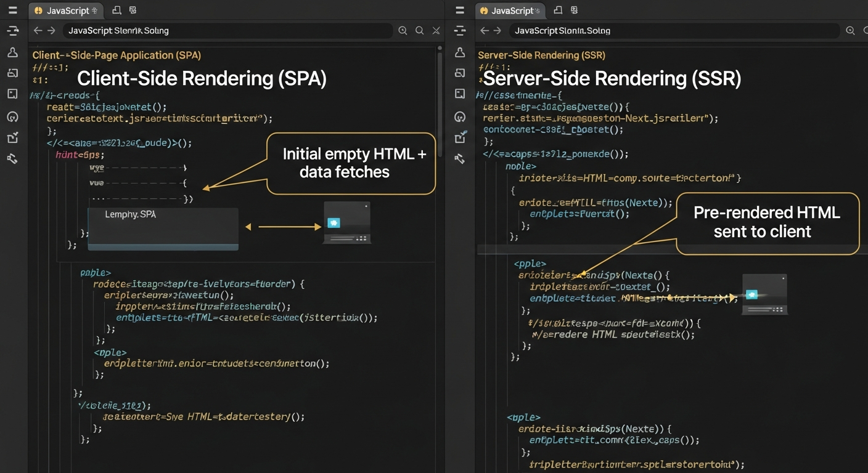This screenshot has height=473, width=868.
Task: Click the stacked windows icon in right sidebar
Action: pos(460,73)
